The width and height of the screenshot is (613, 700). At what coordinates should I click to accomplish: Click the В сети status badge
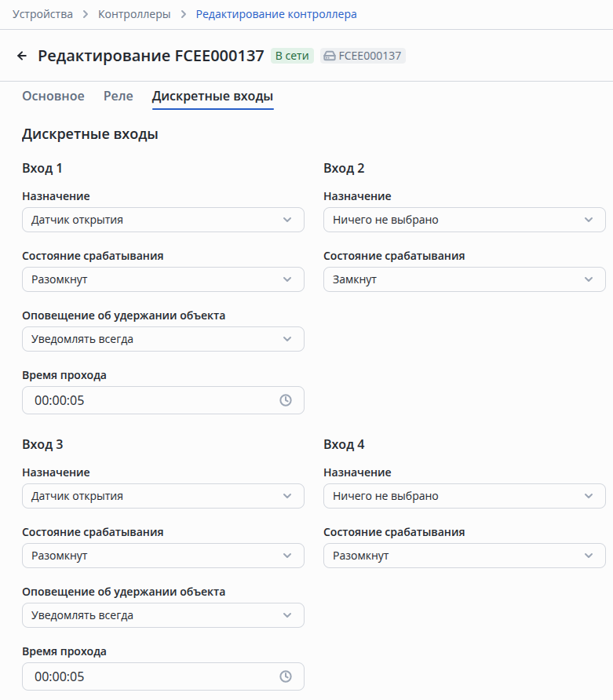pos(292,56)
